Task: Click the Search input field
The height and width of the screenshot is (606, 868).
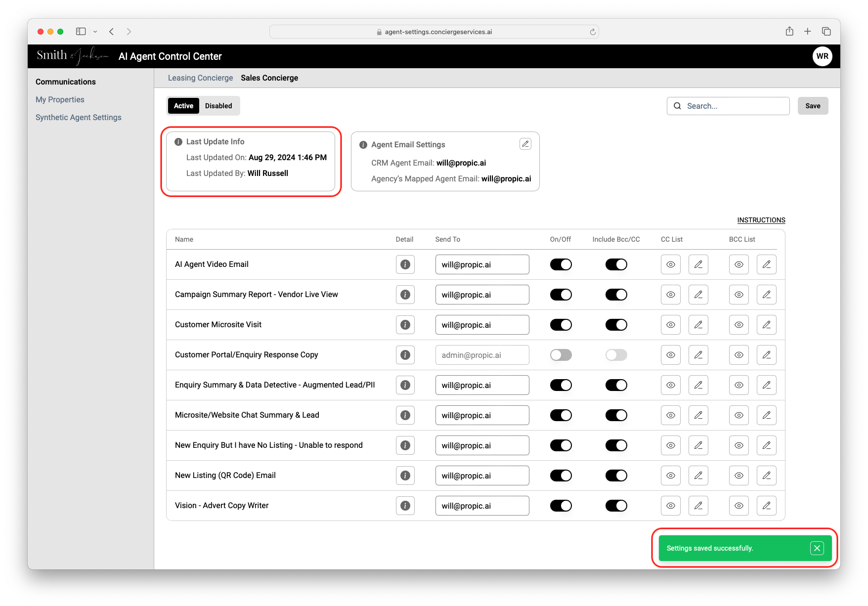Action: (728, 106)
